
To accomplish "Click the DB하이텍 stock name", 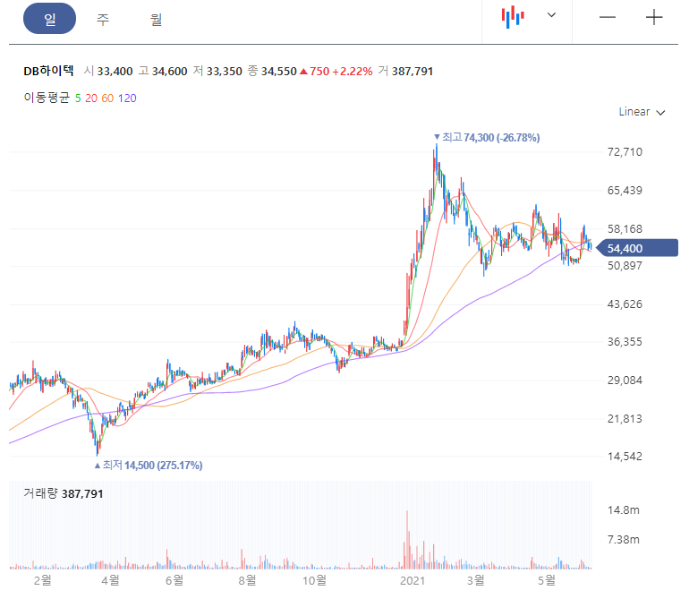I will [48, 71].
